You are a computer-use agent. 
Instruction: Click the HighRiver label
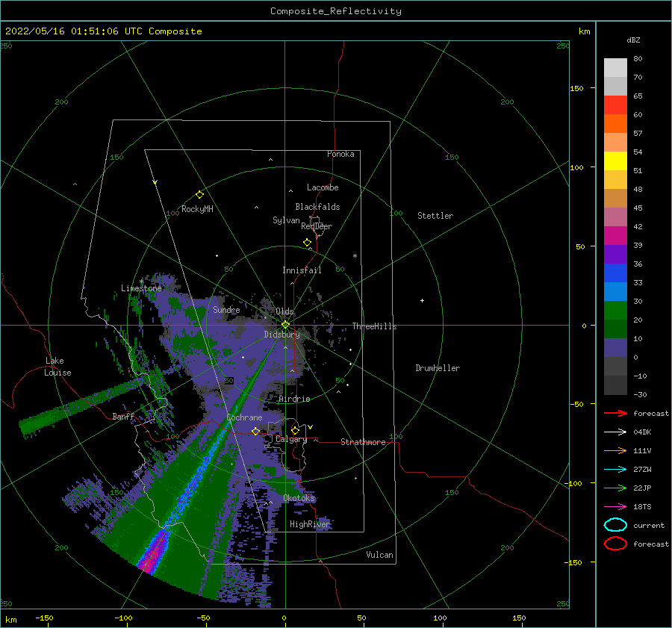pyautogui.click(x=309, y=524)
